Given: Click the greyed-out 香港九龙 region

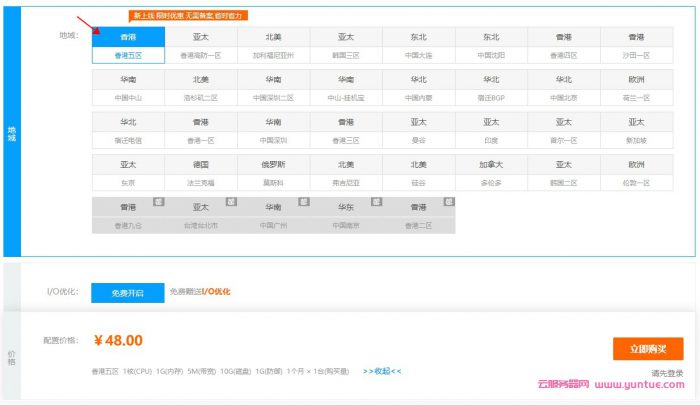Looking at the screenshot, I should [128, 216].
